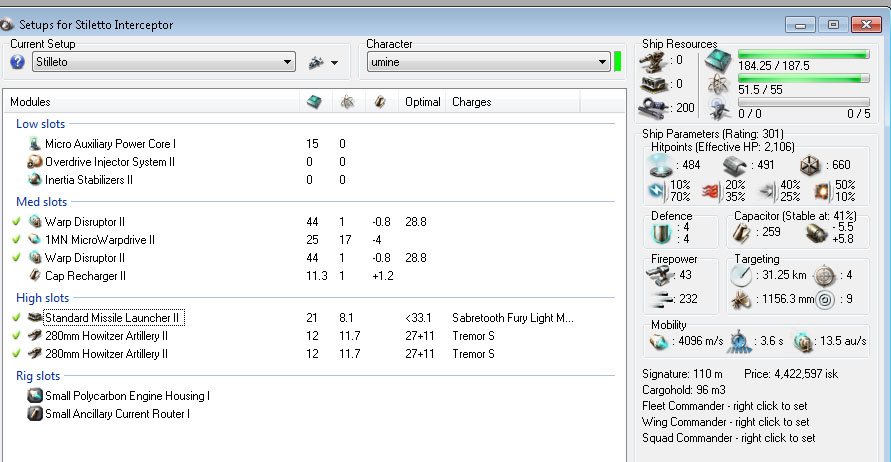Click the armor hitpoints icon 491
The image size is (891, 462).
[x=735, y=165]
